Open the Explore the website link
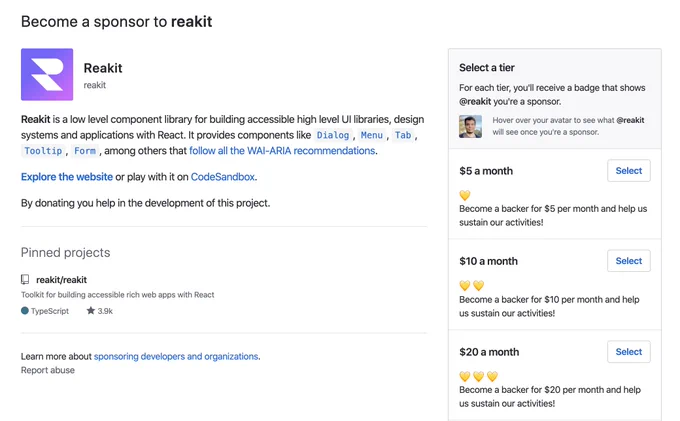Viewport: 680px width, 421px height. pyautogui.click(x=67, y=177)
